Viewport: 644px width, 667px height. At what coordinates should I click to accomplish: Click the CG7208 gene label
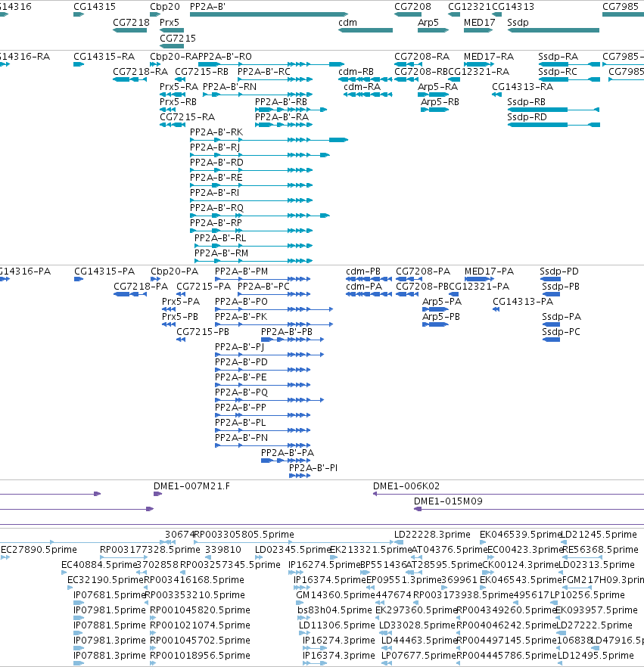click(412, 7)
